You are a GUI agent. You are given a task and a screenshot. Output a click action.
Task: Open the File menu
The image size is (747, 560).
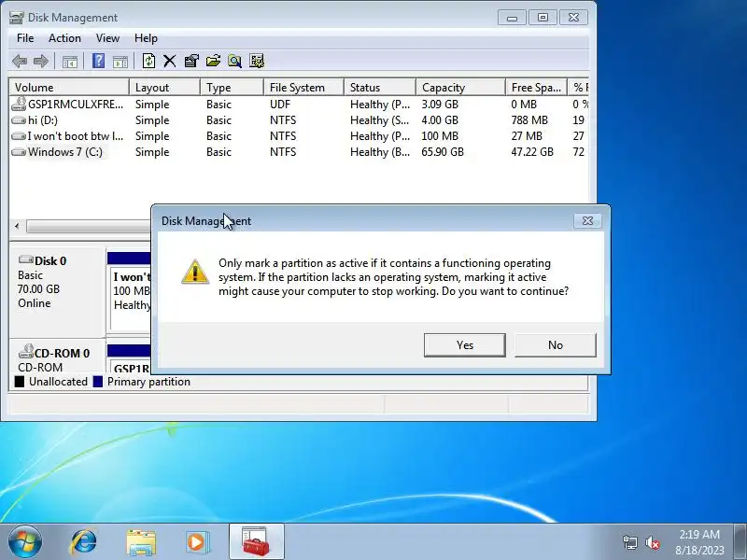pyautogui.click(x=25, y=38)
